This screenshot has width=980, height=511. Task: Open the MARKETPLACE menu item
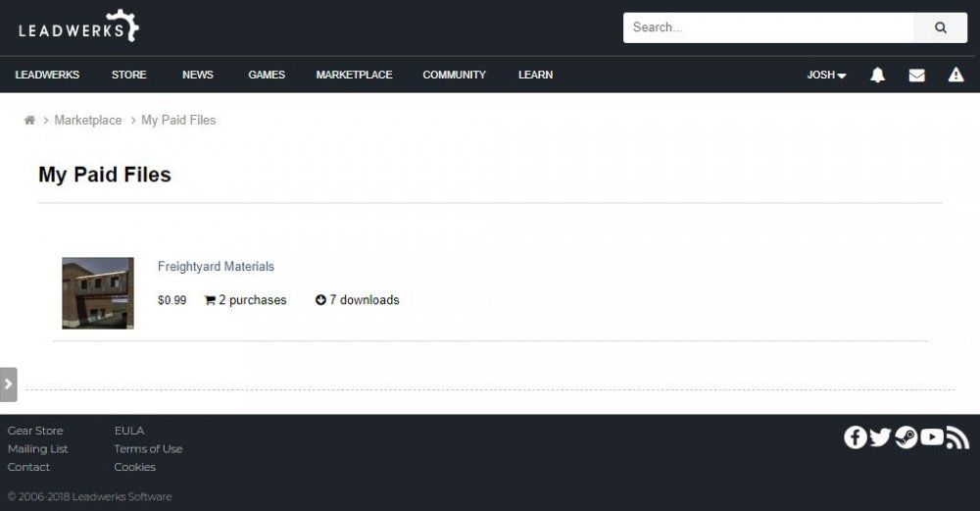coord(354,75)
